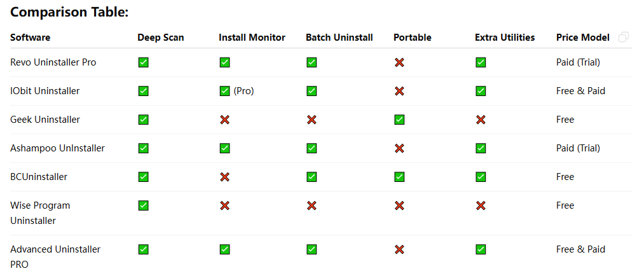Click Ashampoo UnInstaller Extra Utilities checkmark
This screenshot has width=644, height=278.
click(481, 148)
